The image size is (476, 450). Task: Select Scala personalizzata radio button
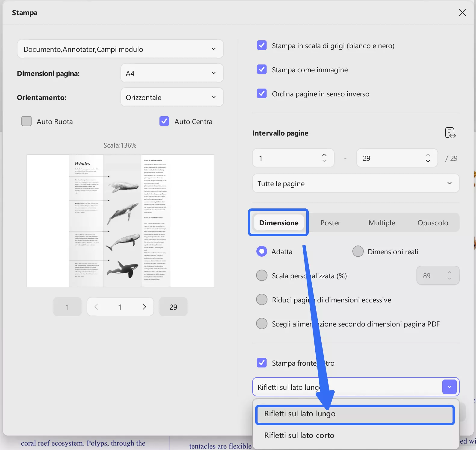pyautogui.click(x=262, y=275)
